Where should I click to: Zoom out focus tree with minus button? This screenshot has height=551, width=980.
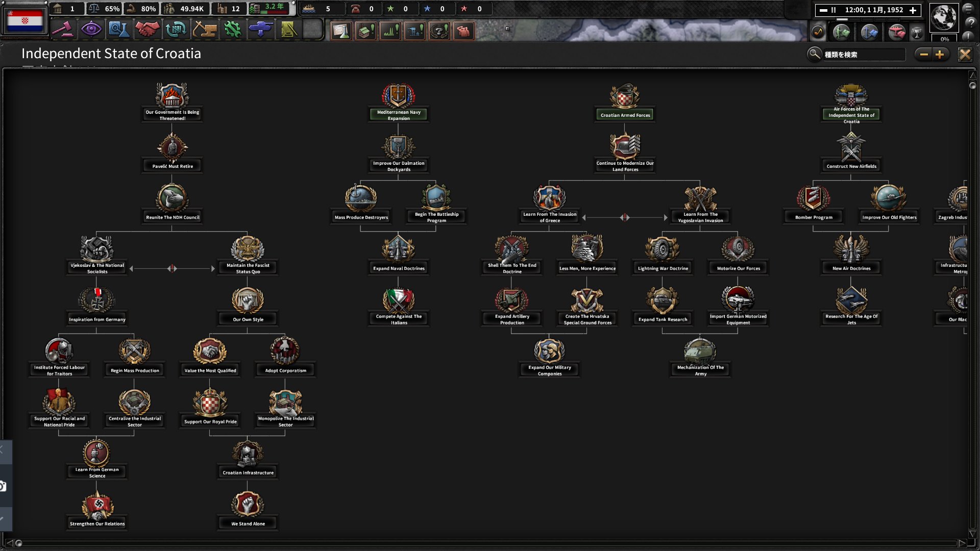click(x=924, y=54)
